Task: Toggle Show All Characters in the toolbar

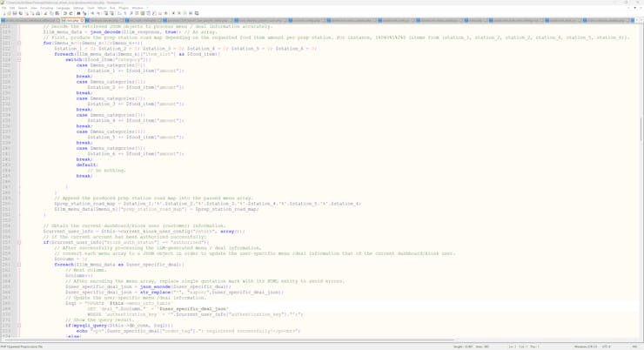Action: click(x=125, y=13)
